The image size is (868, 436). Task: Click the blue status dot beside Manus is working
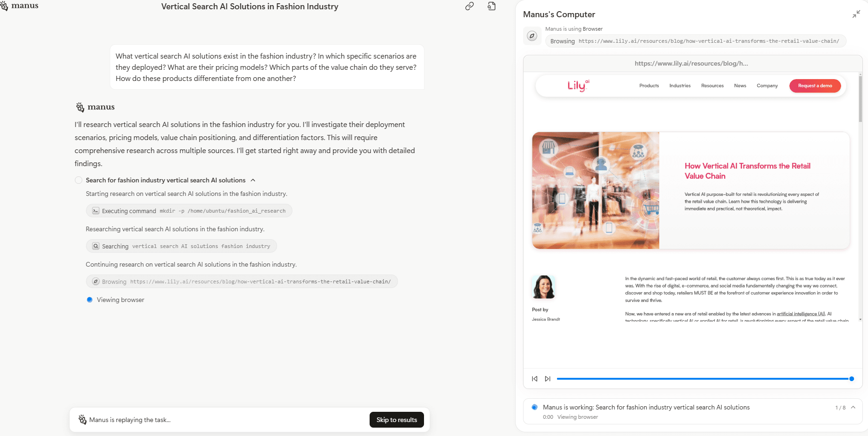tap(535, 407)
